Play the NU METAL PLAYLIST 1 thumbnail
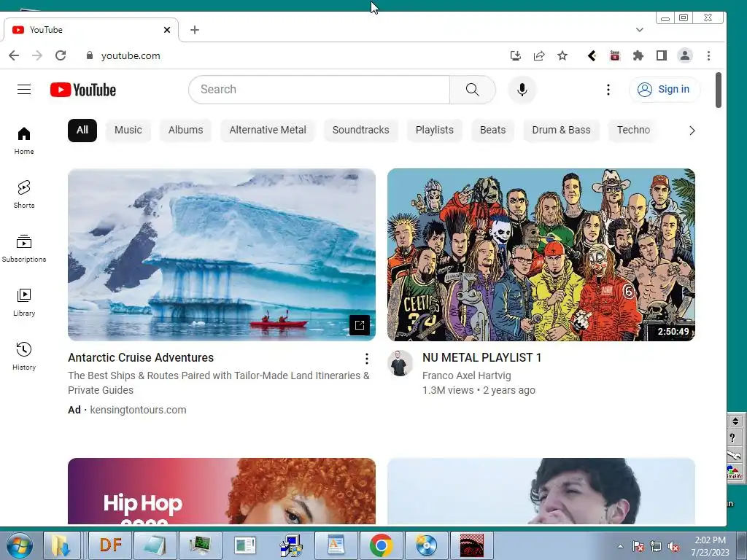 541,254
